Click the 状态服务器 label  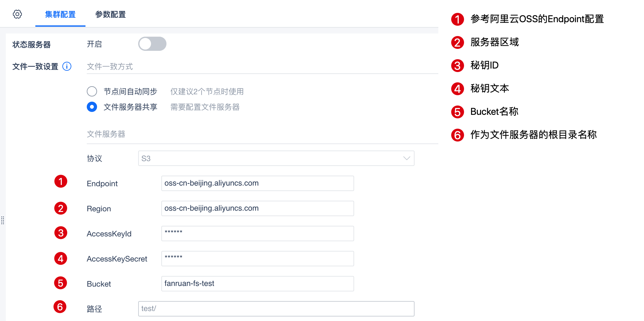click(x=31, y=44)
